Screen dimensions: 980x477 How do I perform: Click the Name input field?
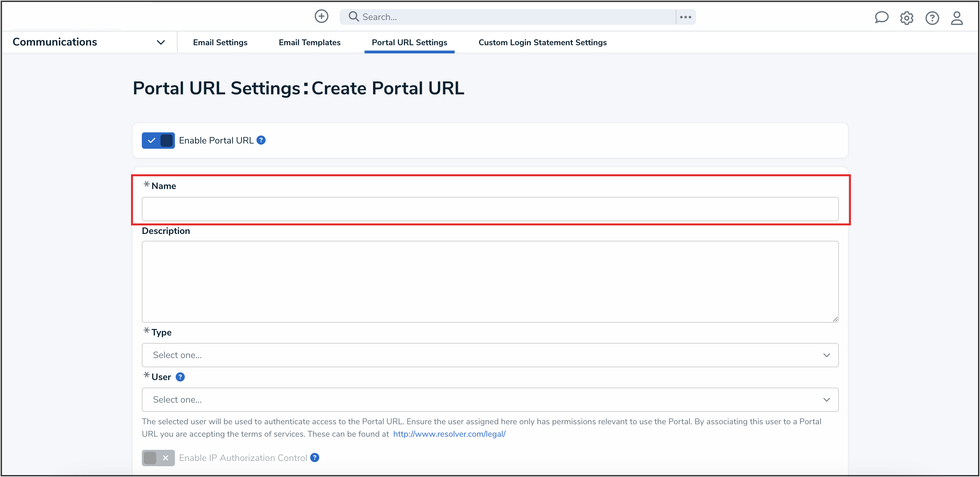[x=490, y=209]
